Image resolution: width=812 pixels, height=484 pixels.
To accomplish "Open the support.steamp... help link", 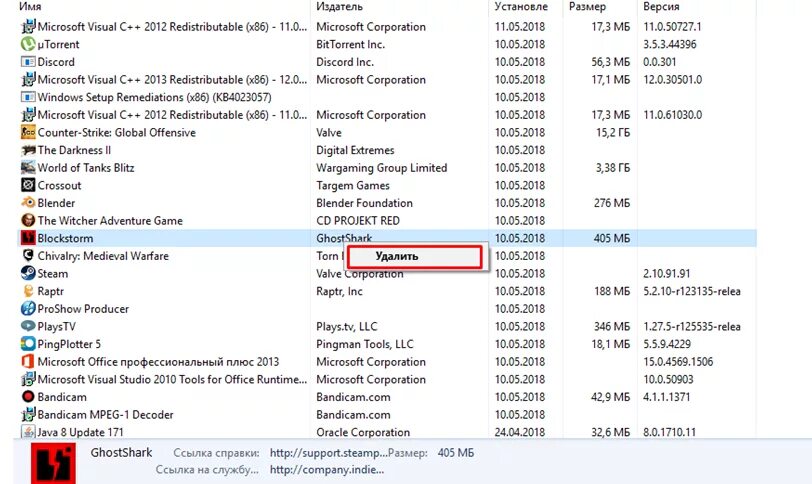I will click(x=329, y=453).
